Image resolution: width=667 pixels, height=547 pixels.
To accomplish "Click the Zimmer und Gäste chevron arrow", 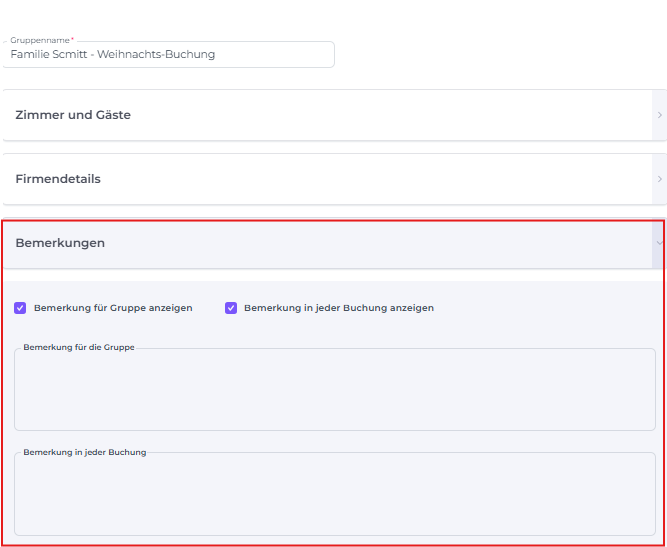I will coord(659,115).
